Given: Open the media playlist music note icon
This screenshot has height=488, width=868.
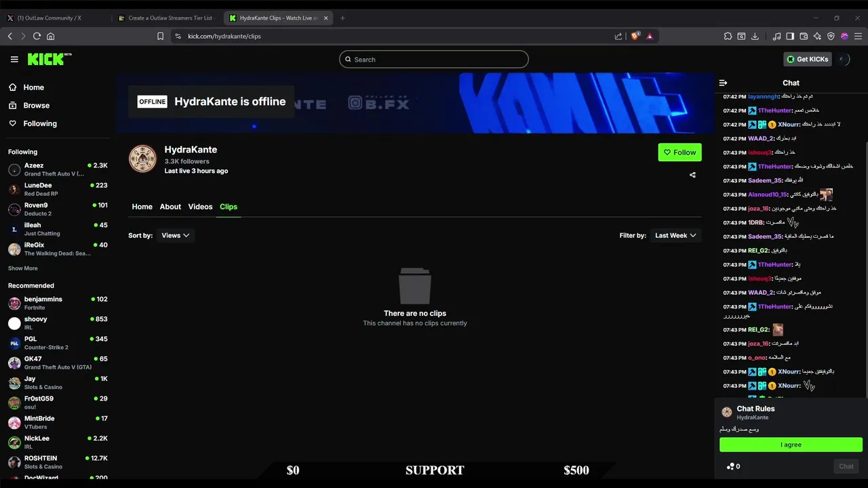Looking at the screenshot, I should click(777, 36).
